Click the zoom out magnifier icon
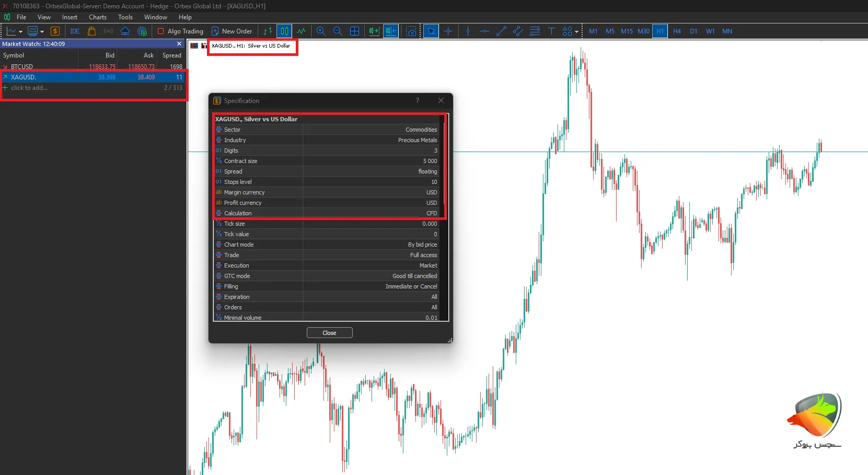The height and width of the screenshot is (475, 868). pyautogui.click(x=338, y=31)
